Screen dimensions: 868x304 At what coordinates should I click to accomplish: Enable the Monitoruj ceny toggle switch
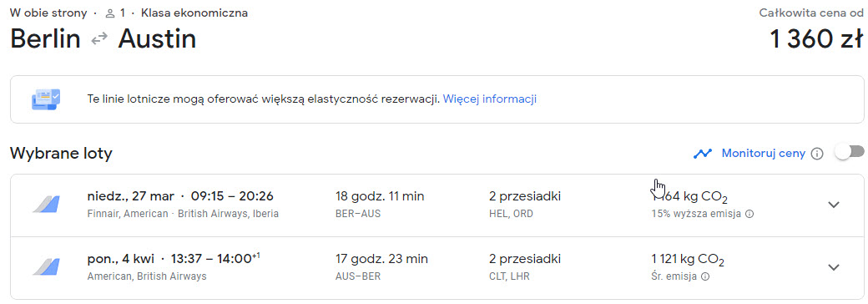[850, 152]
